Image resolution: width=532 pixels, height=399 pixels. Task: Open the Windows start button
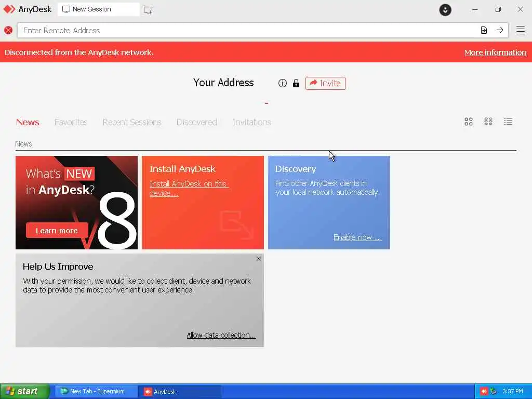(25, 391)
